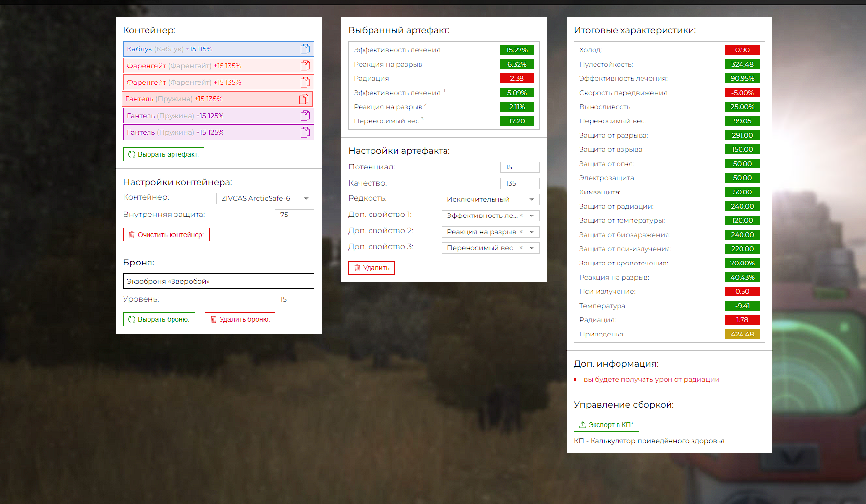Expand the Редкость dropdown
Screen dimensions: 866x504
(490, 199)
